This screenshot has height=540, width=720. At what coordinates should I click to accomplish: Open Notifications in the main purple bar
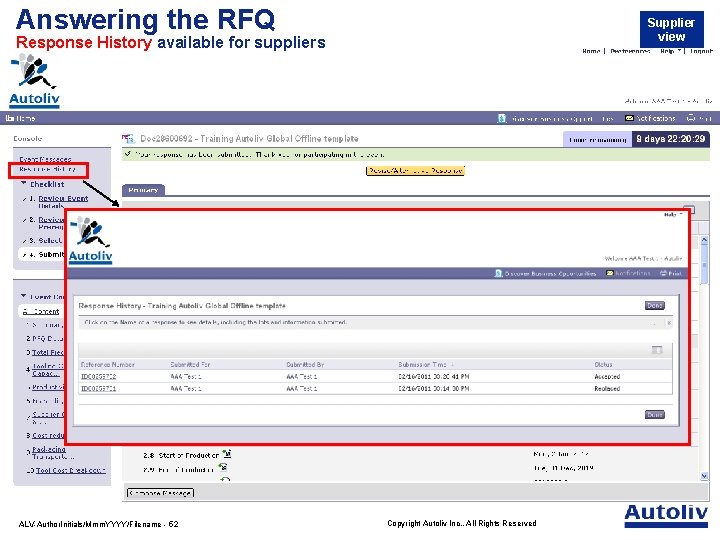pos(650,118)
